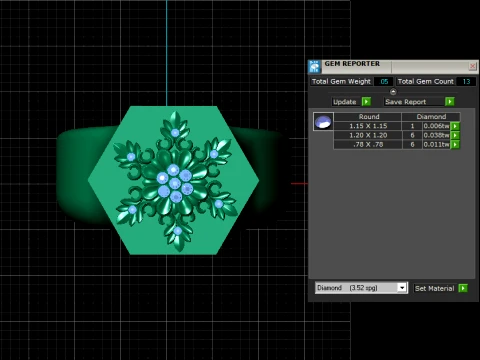Click the top gem on the snowflake tip

pyautogui.click(x=175, y=133)
